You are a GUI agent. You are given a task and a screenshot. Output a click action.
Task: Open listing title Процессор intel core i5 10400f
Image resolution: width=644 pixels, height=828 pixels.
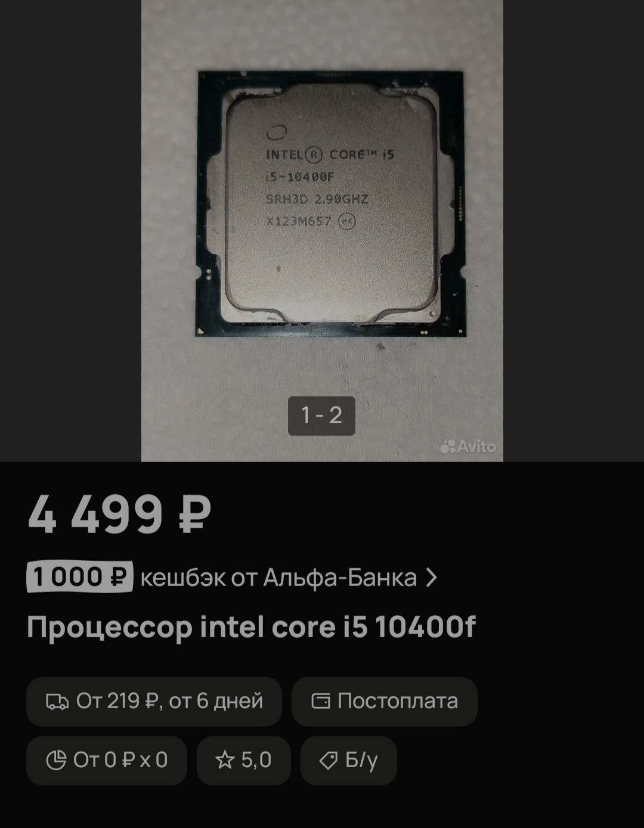click(x=251, y=627)
